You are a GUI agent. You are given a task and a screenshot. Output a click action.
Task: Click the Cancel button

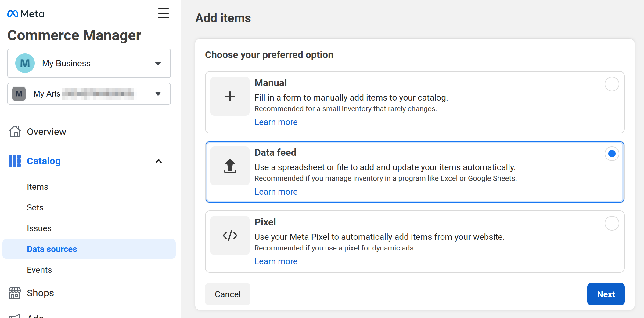point(228,294)
